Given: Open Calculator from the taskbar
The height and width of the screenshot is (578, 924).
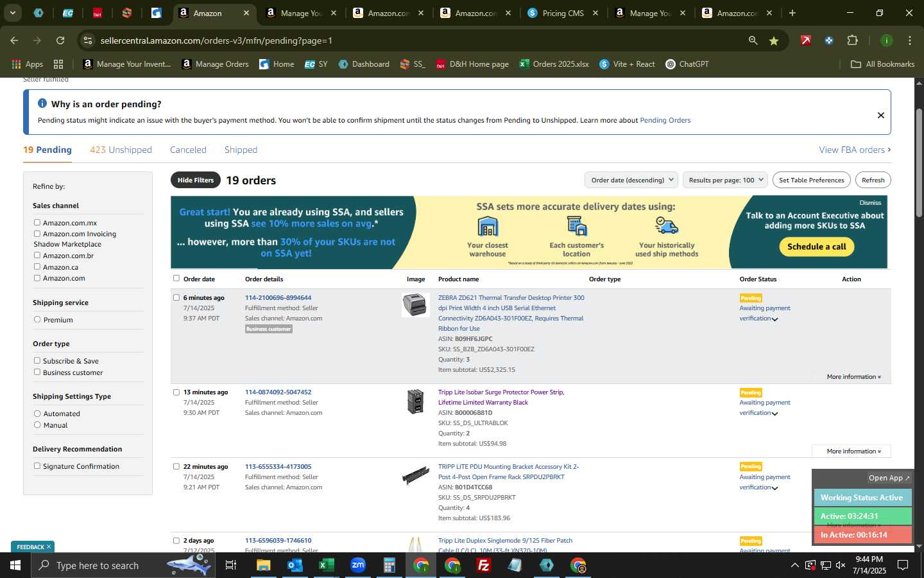Looking at the screenshot, I should coord(389,565).
